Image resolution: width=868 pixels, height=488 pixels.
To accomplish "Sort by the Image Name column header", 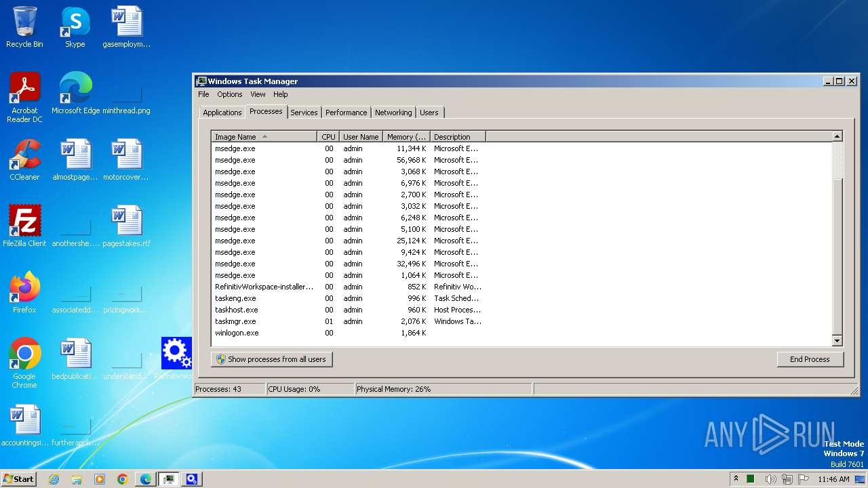I will (x=264, y=137).
